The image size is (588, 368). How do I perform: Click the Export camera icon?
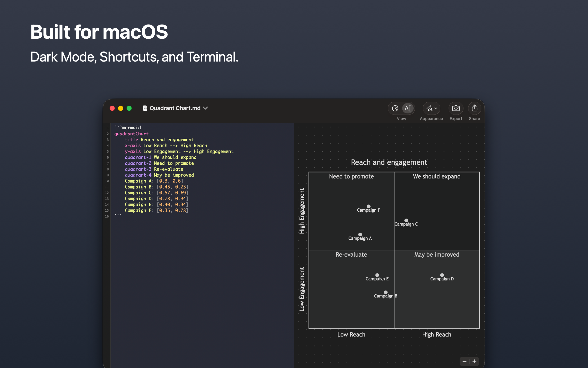(x=456, y=108)
